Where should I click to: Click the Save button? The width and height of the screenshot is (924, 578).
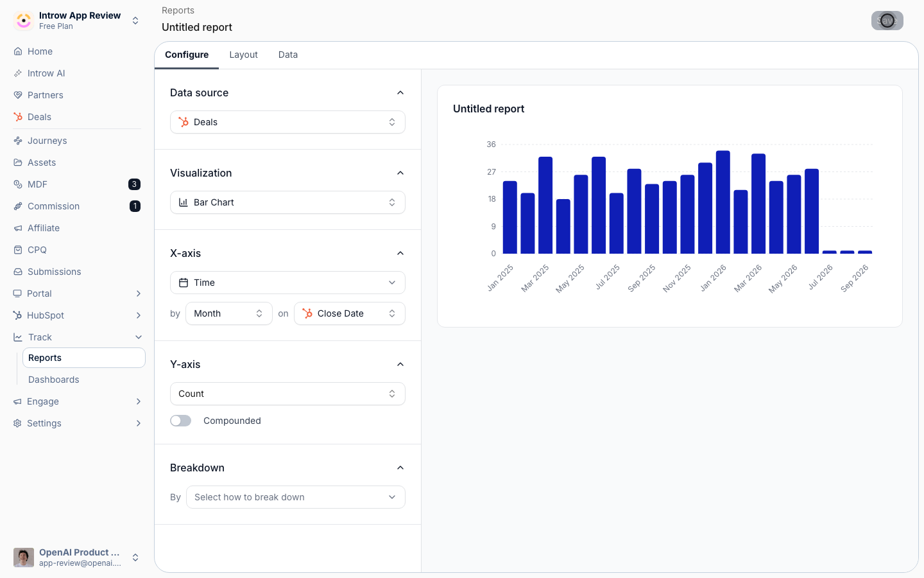[x=887, y=21]
